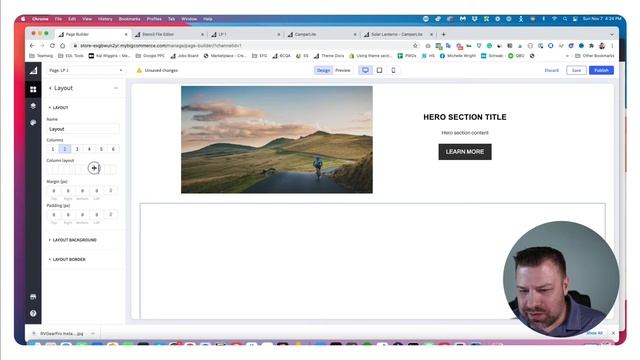
Task: Click the LEARN MORE button
Action: coord(465,152)
